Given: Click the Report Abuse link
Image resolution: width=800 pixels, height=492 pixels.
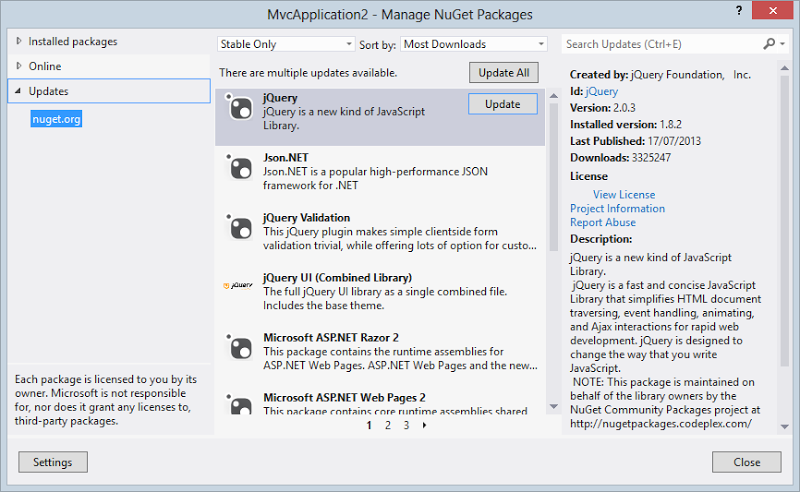Looking at the screenshot, I should point(603,222).
